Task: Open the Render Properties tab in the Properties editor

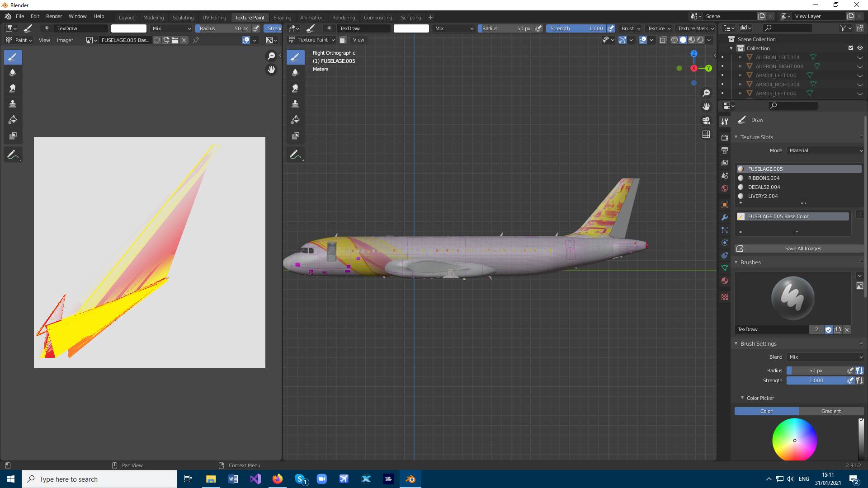Action: tap(725, 137)
